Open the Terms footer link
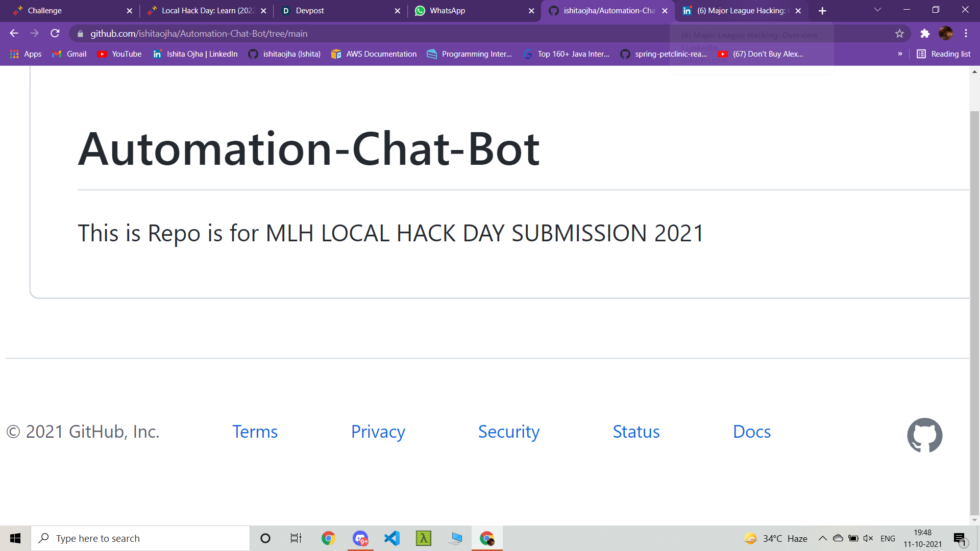This screenshot has width=980, height=551. point(255,432)
